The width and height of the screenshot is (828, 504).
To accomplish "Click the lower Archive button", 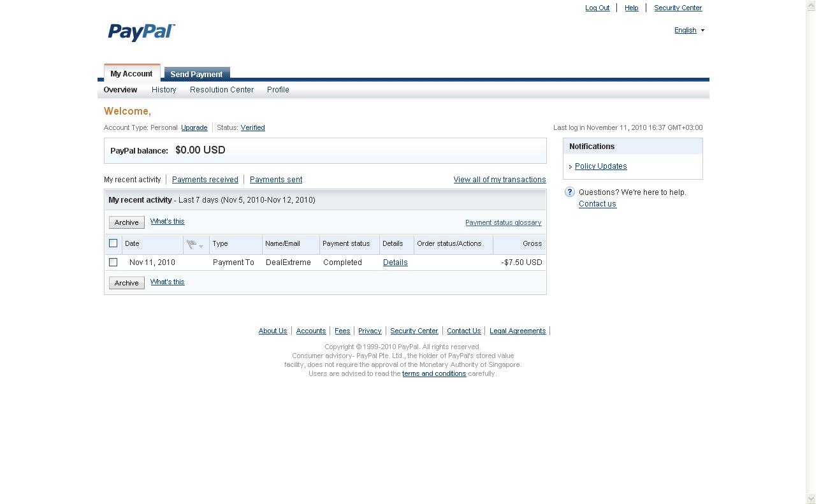I will pyautogui.click(x=127, y=283).
